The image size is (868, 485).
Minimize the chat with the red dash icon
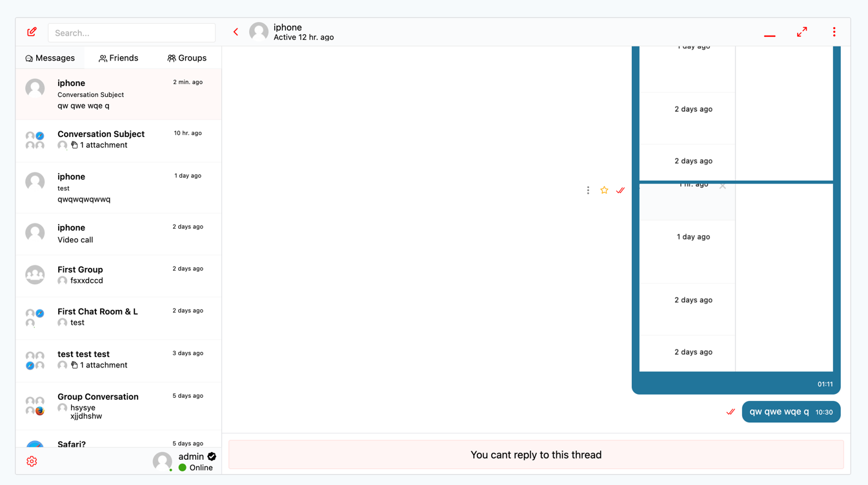click(x=769, y=34)
